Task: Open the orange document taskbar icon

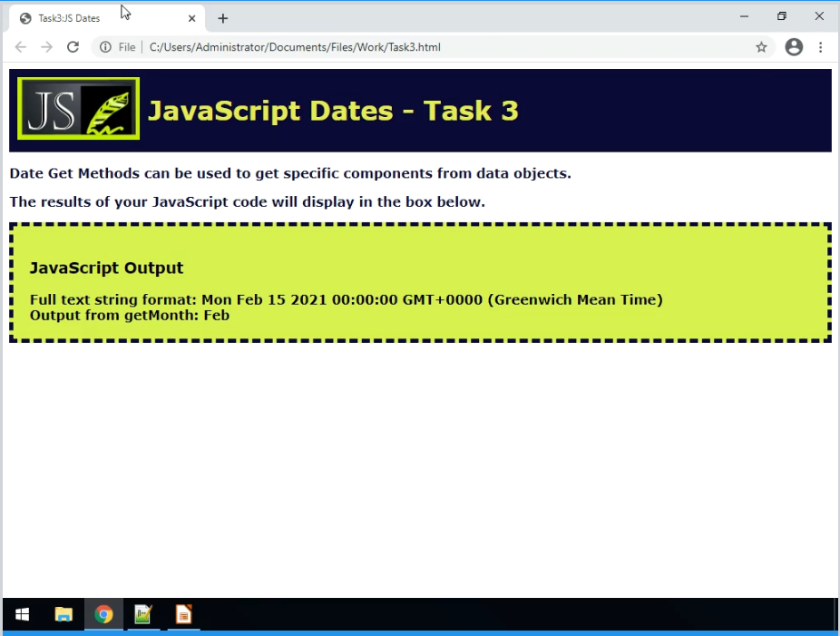Action: 183,614
